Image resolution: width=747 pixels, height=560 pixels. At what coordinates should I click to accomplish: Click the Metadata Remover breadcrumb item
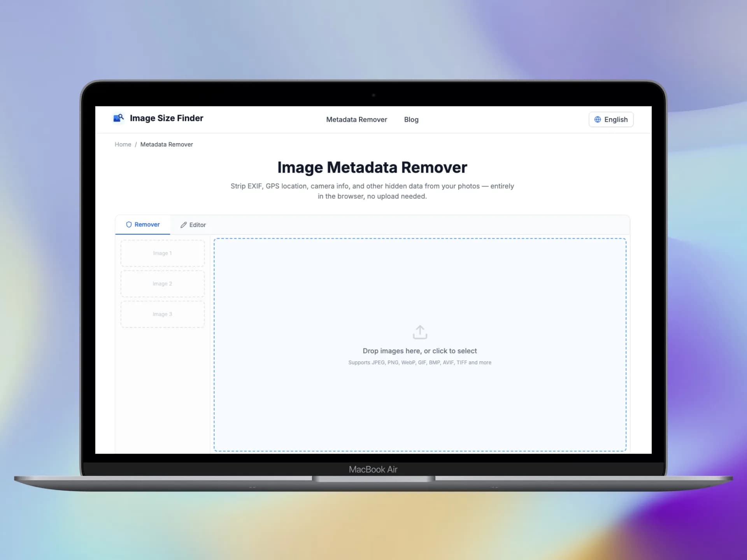167,144
